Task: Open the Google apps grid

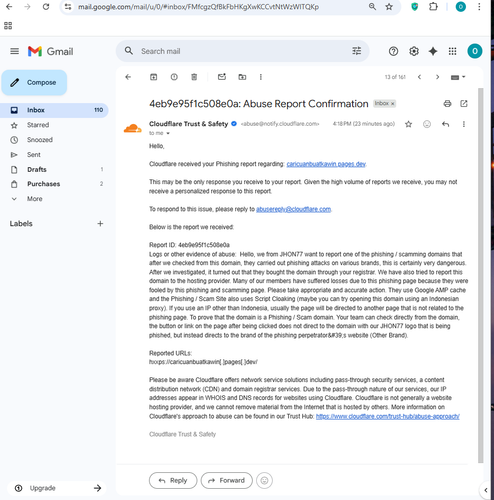Action: pyautogui.click(x=452, y=51)
